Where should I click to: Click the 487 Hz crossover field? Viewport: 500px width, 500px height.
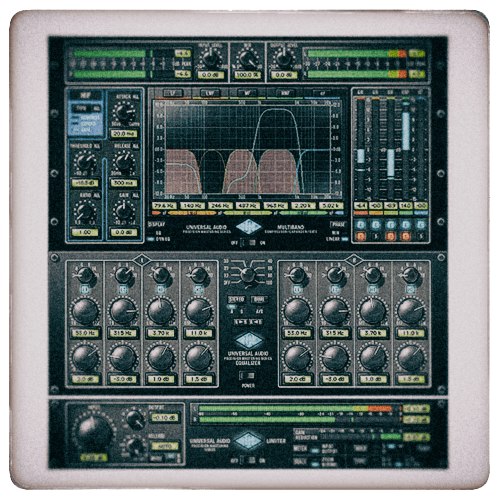pyautogui.click(x=248, y=206)
